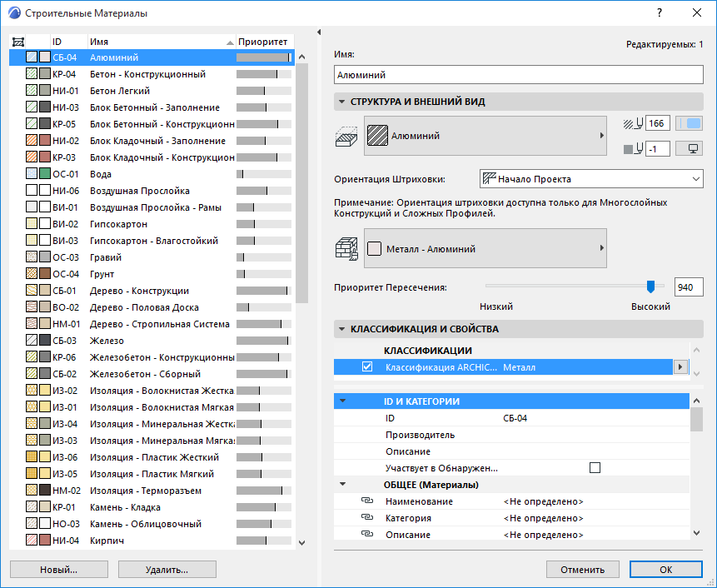Click the ArchiCAD logo in title bar
The width and height of the screenshot is (717, 588).
pyautogui.click(x=14, y=12)
